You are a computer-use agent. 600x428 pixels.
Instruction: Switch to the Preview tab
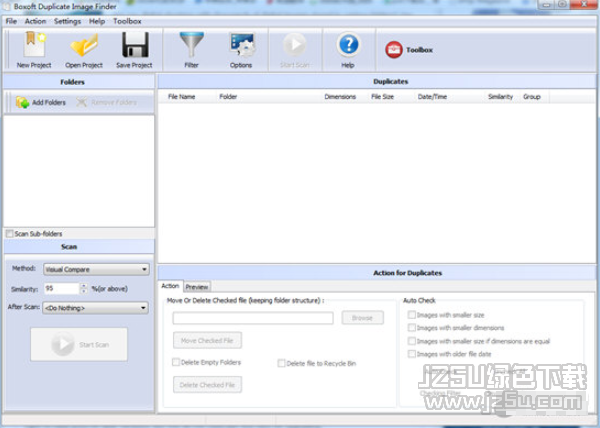[197, 286]
